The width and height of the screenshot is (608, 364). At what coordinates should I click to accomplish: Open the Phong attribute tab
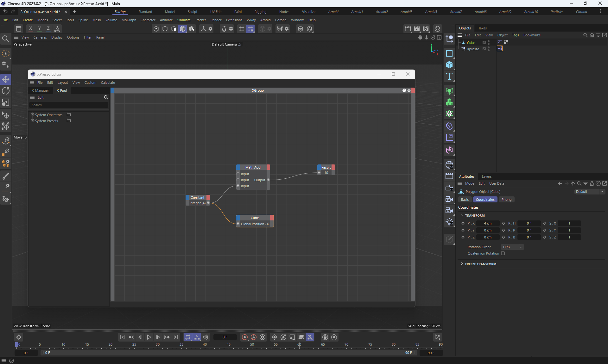[506, 200]
